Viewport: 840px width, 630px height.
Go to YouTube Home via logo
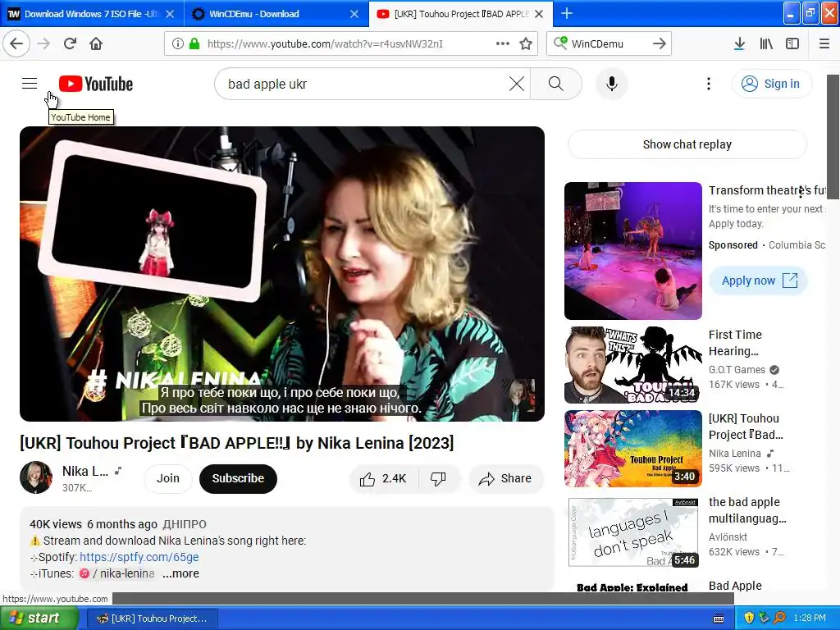click(x=96, y=84)
